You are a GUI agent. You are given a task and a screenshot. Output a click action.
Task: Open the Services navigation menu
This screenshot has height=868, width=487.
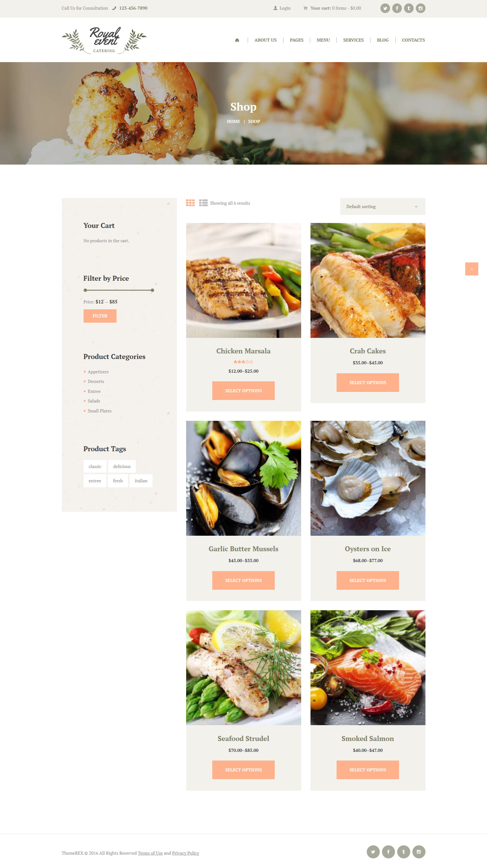[x=353, y=40]
